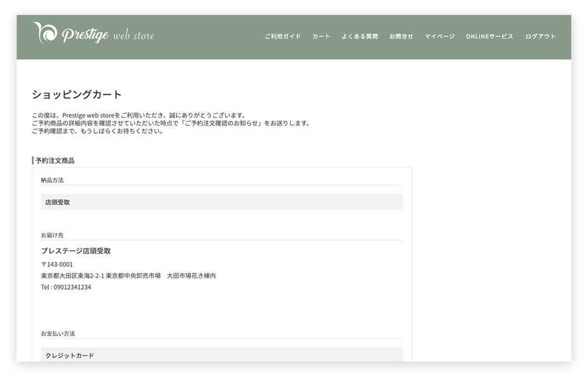
Task: Click the postal code 〒143-0001
Action: click(57, 265)
